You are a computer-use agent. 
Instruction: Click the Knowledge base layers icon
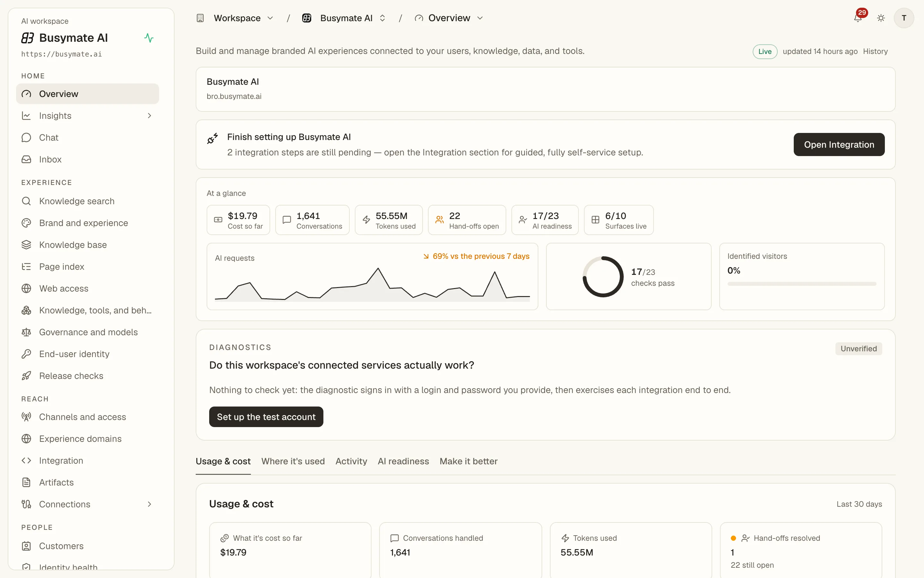[x=26, y=245]
